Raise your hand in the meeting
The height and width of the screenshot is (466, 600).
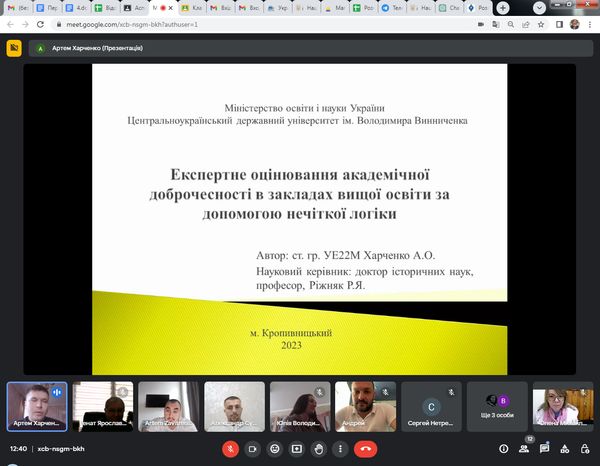320,449
